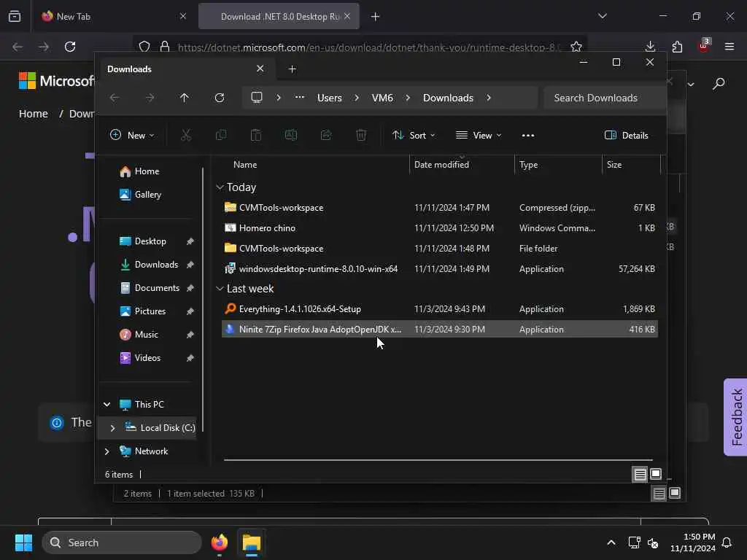Viewport: 747px width, 560px height.
Task: Reload the page in Firefox
Action: [70, 47]
